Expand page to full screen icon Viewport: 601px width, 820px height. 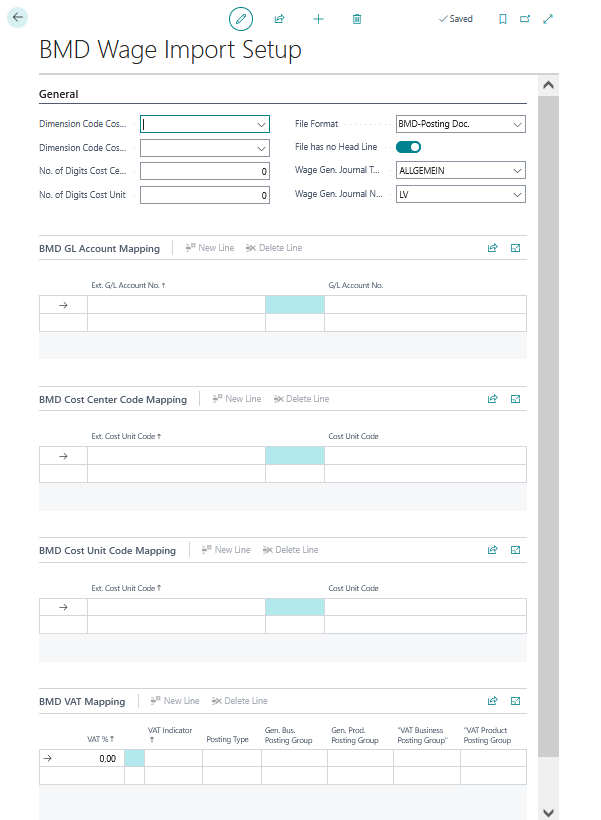click(548, 19)
